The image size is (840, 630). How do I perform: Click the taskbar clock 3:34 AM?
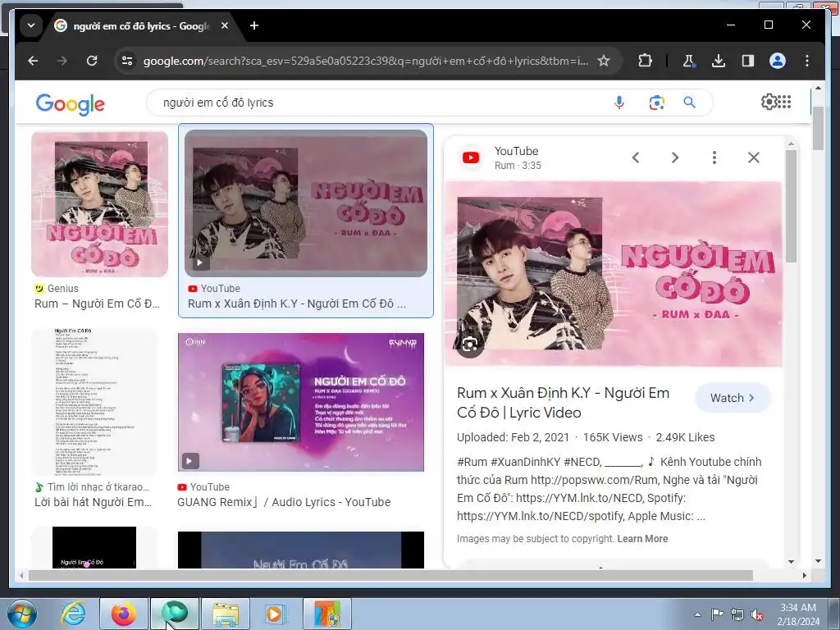[798, 608]
